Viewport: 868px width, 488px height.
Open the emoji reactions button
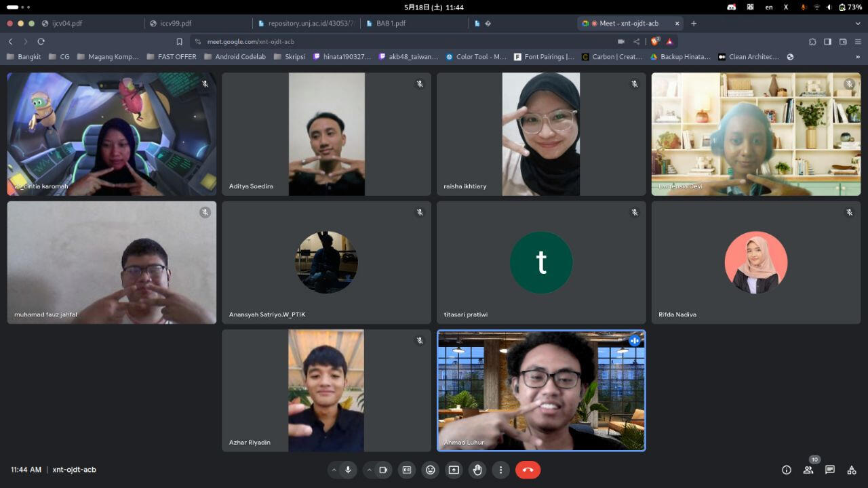coord(430,470)
